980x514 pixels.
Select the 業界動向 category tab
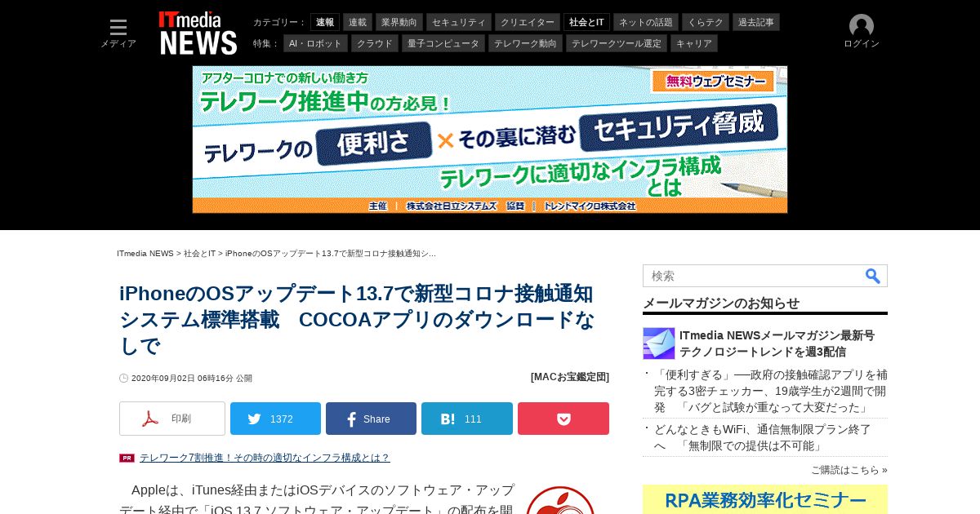399,22
